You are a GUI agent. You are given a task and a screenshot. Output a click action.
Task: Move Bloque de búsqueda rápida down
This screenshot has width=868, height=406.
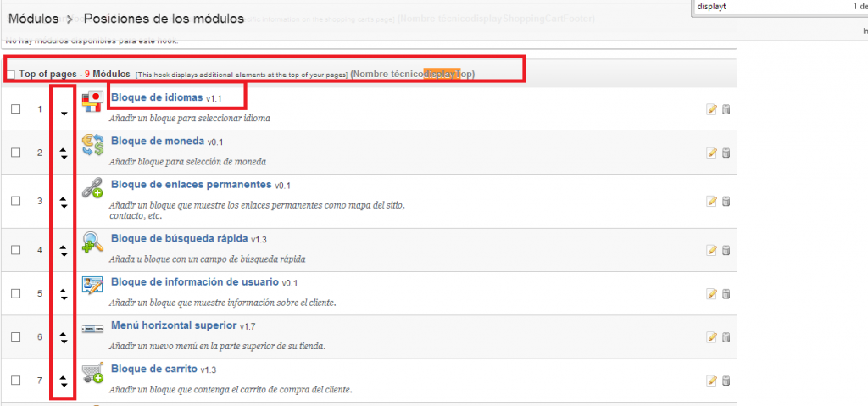coord(64,255)
